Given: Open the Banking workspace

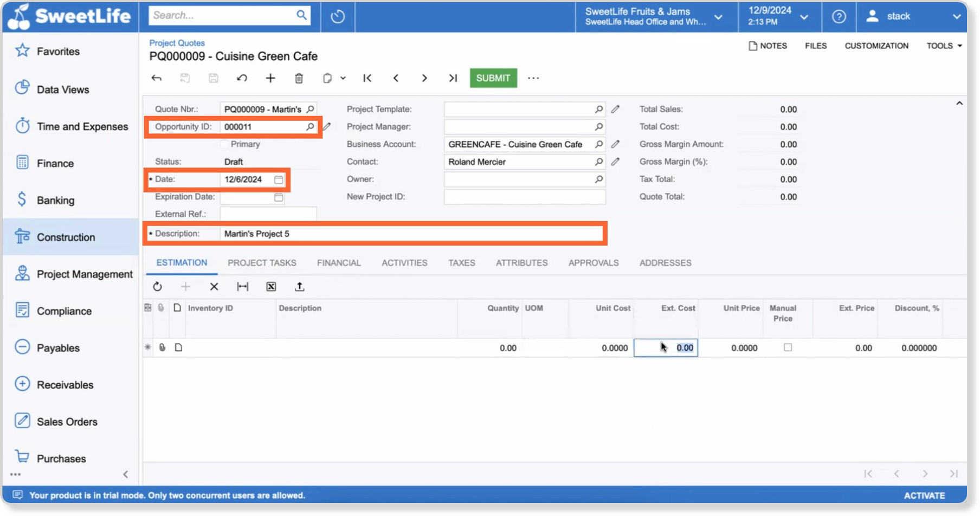Looking at the screenshot, I should pos(70,200).
